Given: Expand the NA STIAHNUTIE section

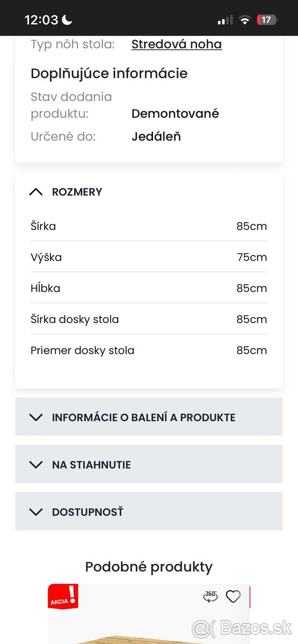Looking at the screenshot, I should [149, 464].
